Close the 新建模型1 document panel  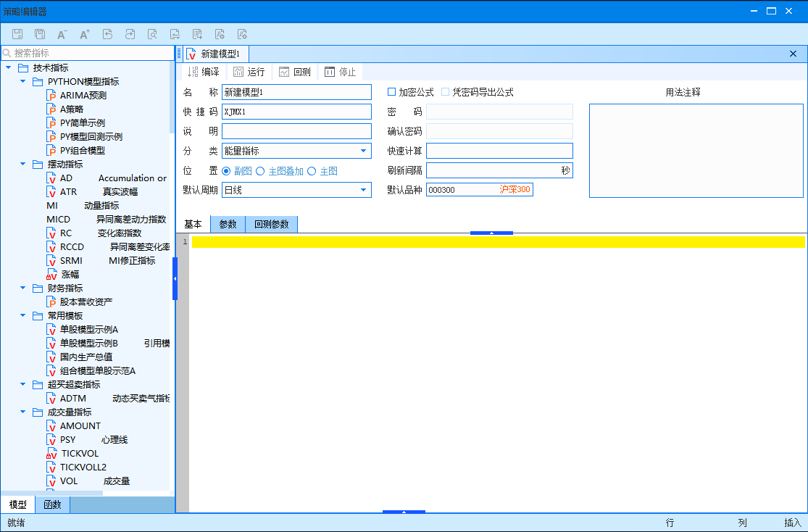[x=793, y=54]
